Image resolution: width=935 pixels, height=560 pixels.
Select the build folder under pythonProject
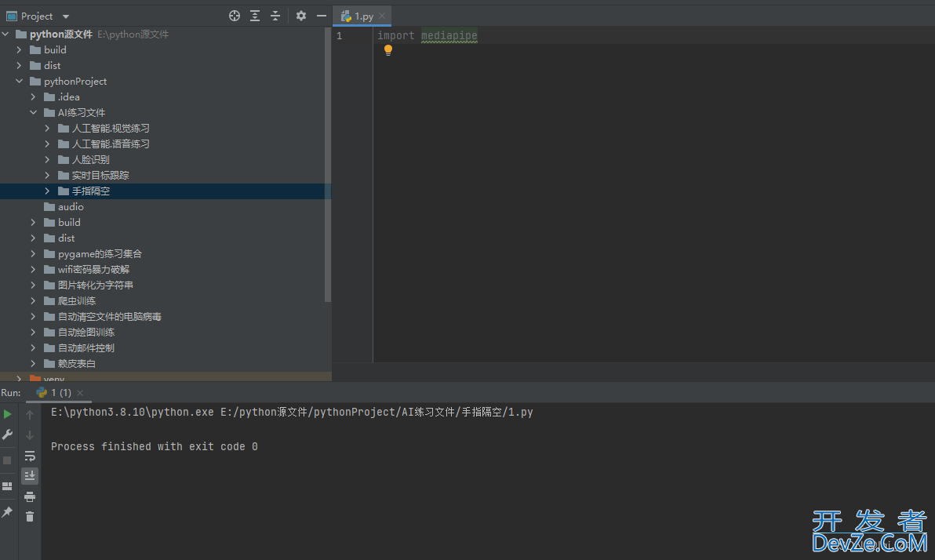pos(69,223)
